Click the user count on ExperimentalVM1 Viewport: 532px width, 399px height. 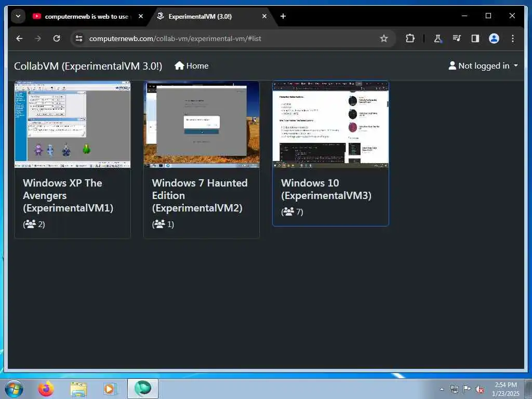coord(34,224)
